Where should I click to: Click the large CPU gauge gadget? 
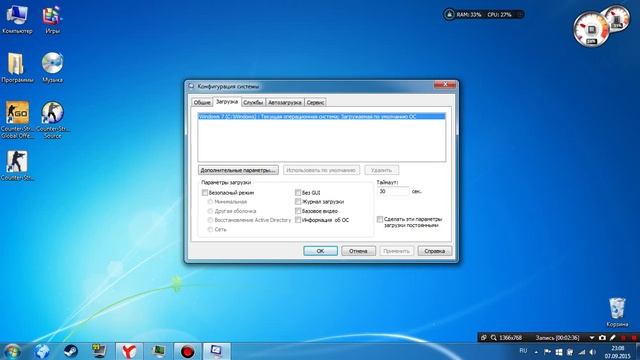click(x=591, y=29)
